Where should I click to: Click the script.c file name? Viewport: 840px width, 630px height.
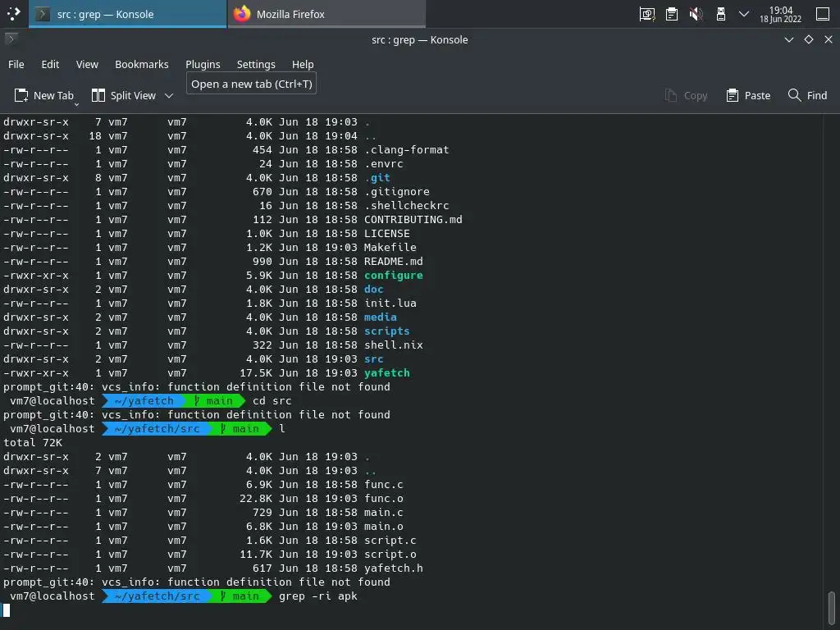(390, 540)
